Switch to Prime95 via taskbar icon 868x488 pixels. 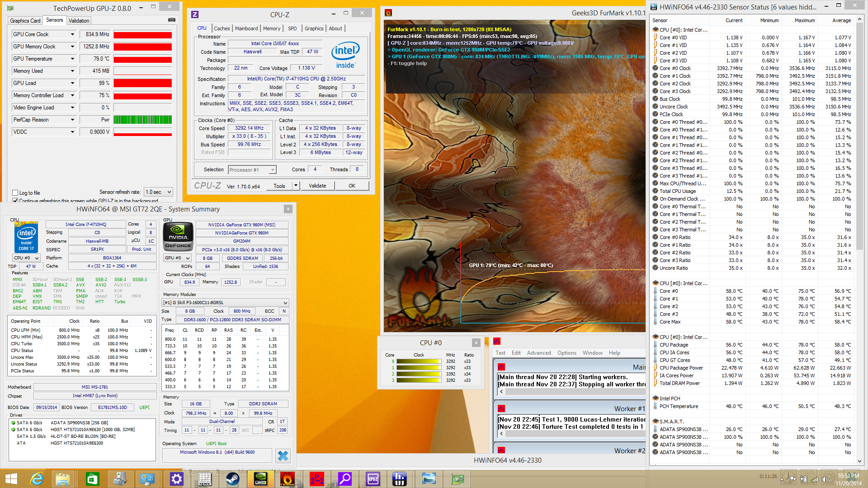click(317, 479)
